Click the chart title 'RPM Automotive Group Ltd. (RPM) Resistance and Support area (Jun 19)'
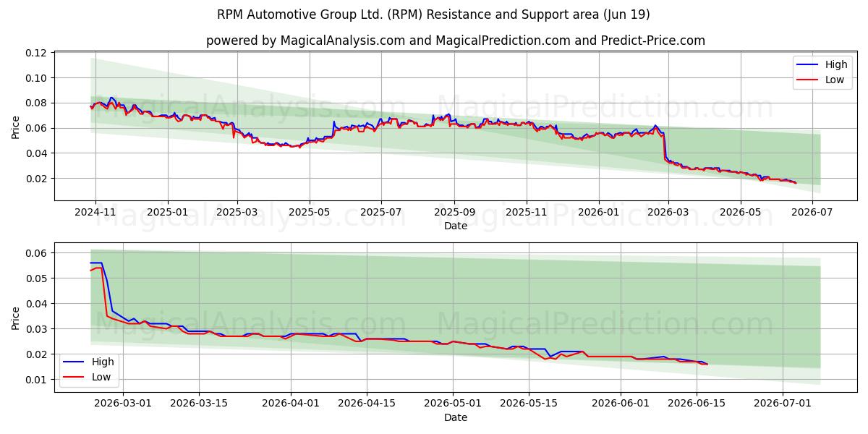This screenshot has height=434, width=868. click(x=433, y=14)
